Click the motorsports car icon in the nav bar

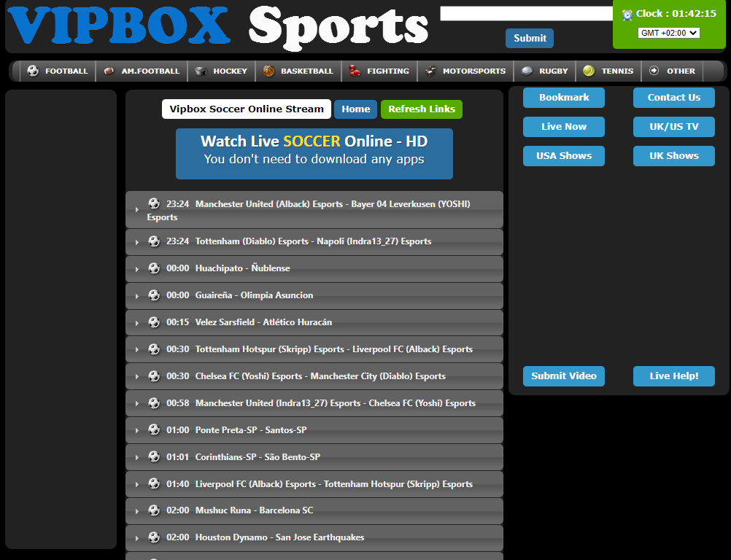point(430,71)
